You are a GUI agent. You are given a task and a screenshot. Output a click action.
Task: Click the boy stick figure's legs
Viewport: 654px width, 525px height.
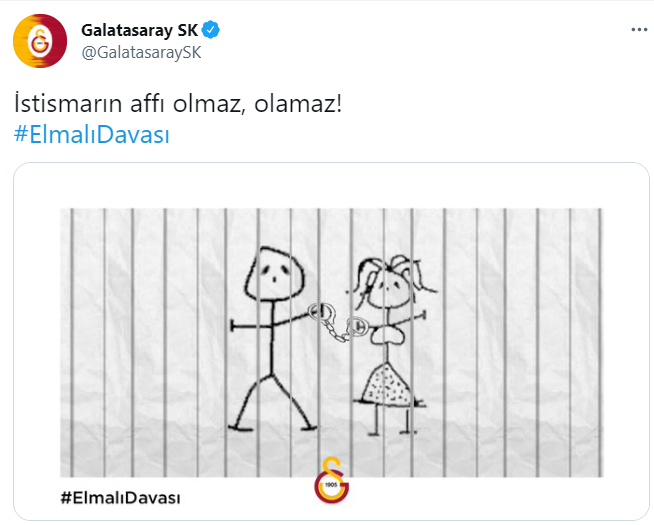(272, 402)
